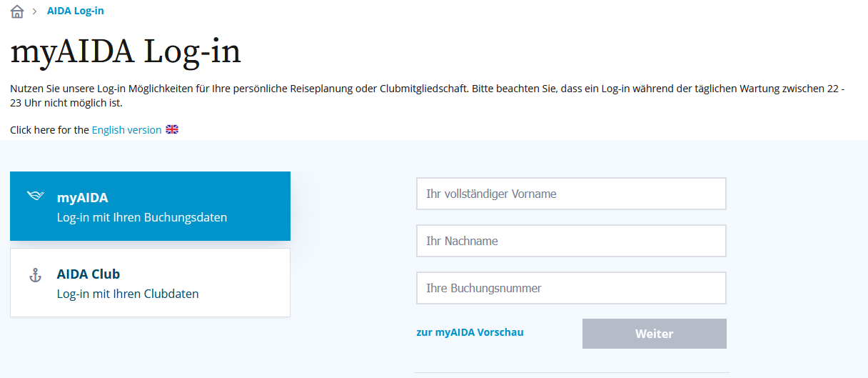Click the UK flag icon
The height and width of the screenshot is (378, 868).
pos(172,129)
